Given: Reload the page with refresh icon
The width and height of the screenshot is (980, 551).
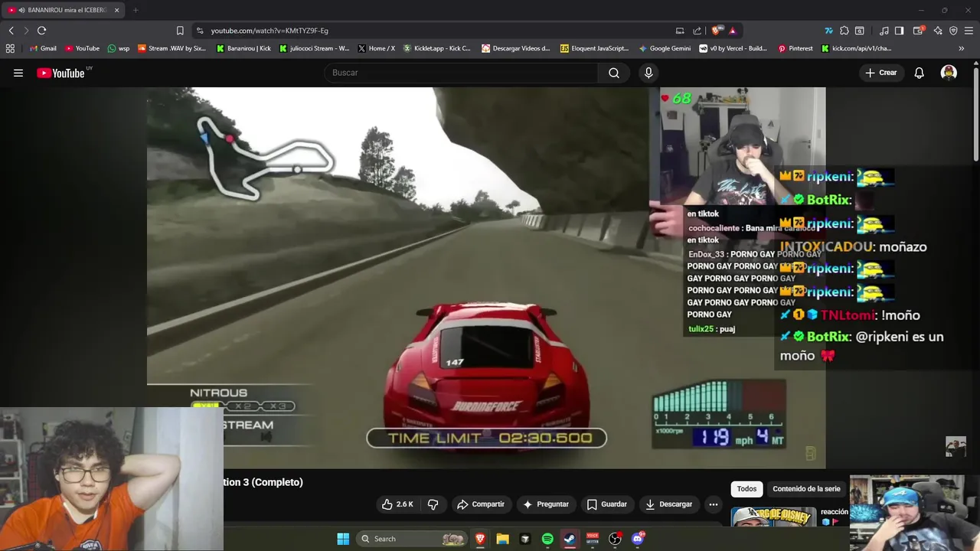Looking at the screenshot, I should point(41,31).
